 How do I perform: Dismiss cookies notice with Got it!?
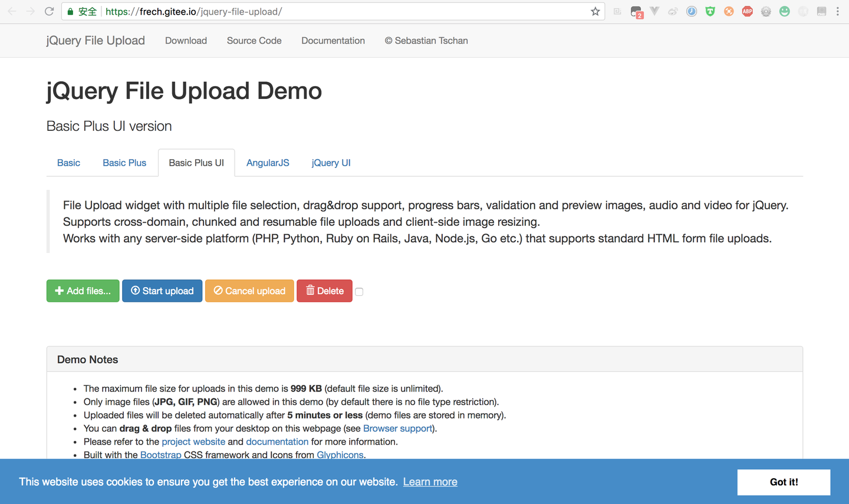pos(784,482)
